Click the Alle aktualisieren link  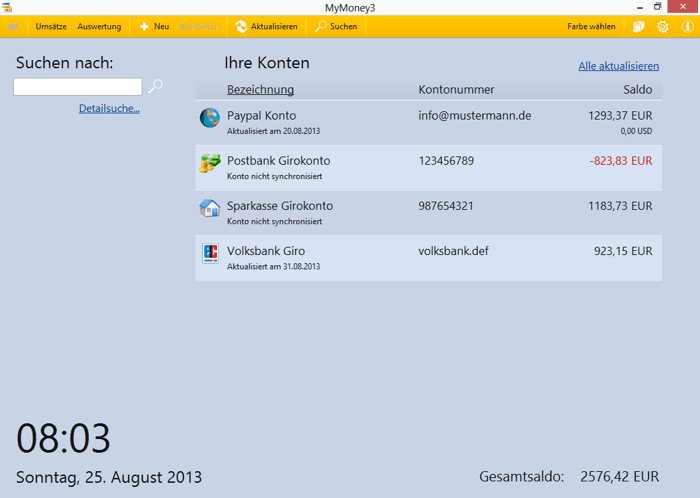point(618,66)
